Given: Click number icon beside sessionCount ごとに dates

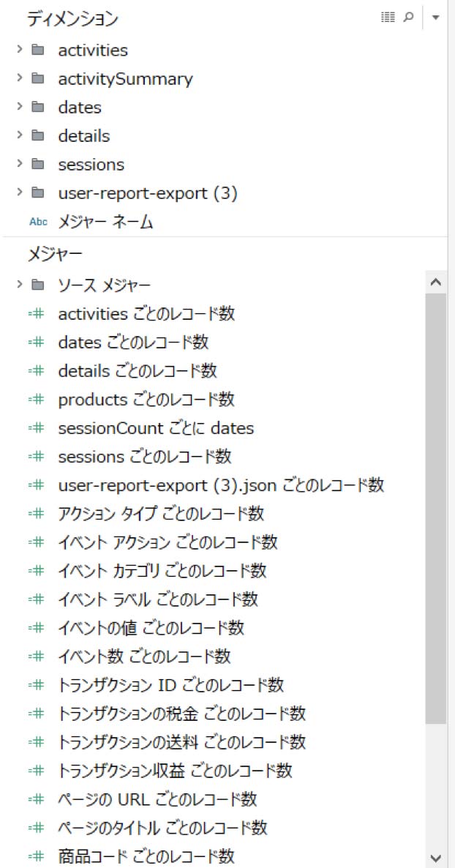Looking at the screenshot, I should pyautogui.click(x=36, y=428).
